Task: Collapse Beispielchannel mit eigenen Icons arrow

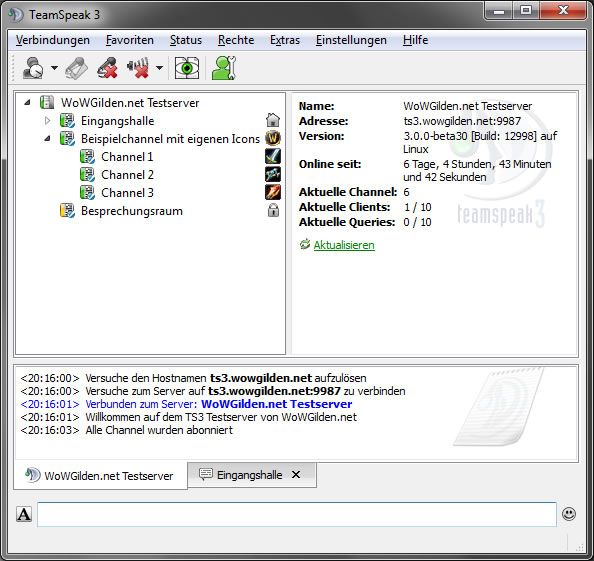Action: [x=47, y=139]
